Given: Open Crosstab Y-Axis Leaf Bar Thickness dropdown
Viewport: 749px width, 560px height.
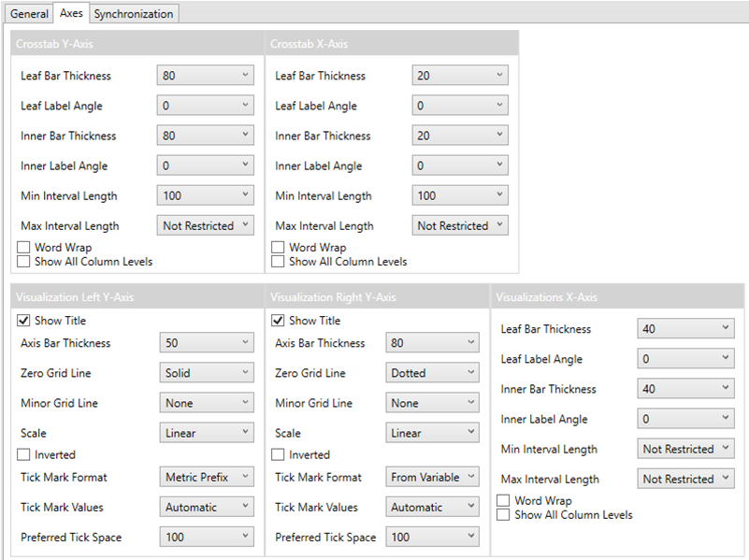Looking at the screenshot, I should pos(207,76).
